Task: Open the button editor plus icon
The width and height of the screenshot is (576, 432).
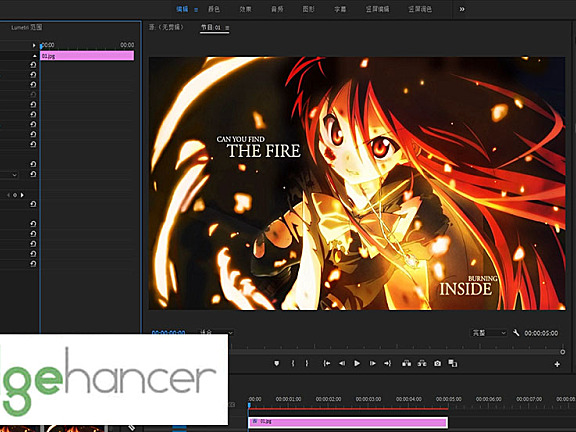Action: pyautogui.click(x=557, y=364)
